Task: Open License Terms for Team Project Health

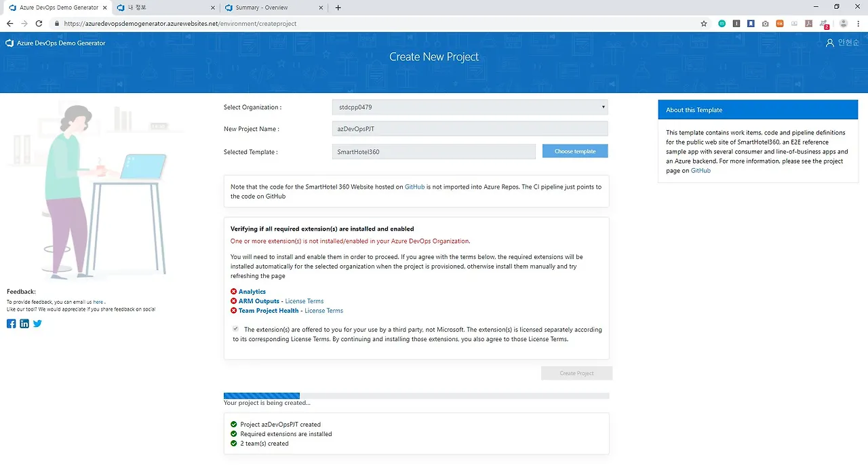Action: coord(324,311)
